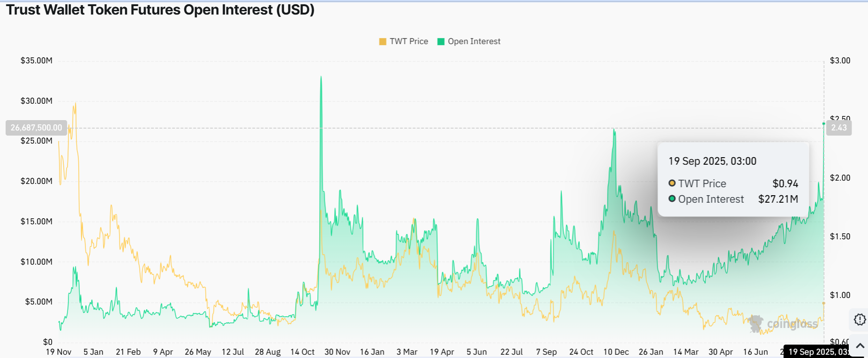This screenshot has height=358, width=868.
Task: Click the $3.00 right axis label
Action: [x=840, y=61]
